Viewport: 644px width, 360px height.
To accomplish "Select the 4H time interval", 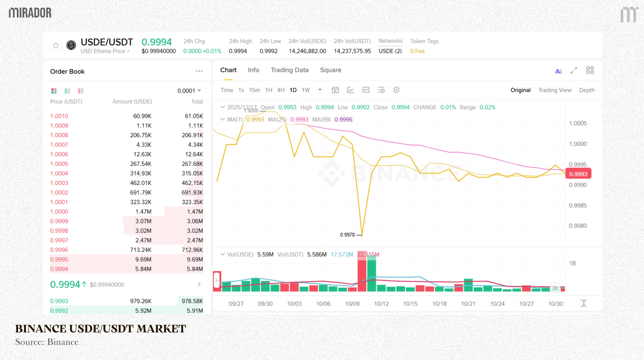I will point(281,90).
